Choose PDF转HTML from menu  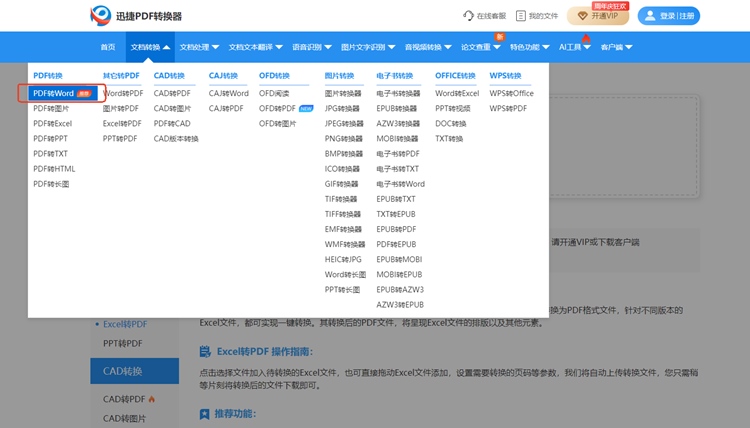point(54,169)
